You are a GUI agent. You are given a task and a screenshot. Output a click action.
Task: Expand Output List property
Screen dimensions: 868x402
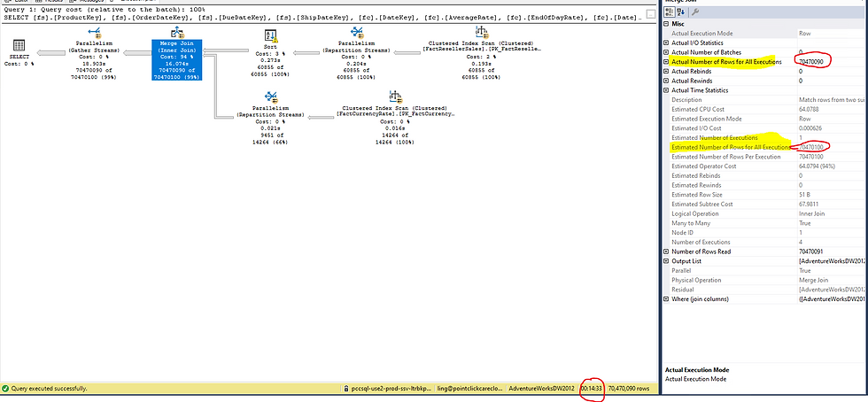pyautogui.click(x=666, y=261)
